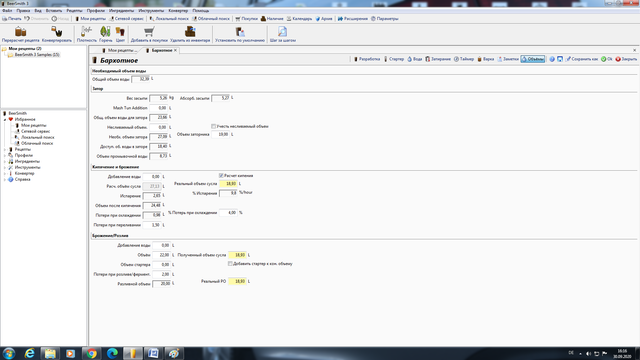Click the blue save icon before Сохранить как
This screenshot has height=360, width=640.
point(560,59)
